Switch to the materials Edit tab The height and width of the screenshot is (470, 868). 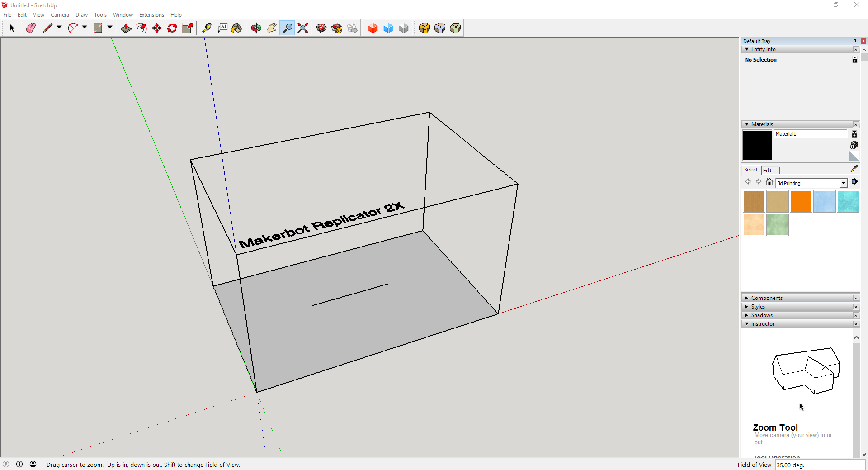[767, 171]
